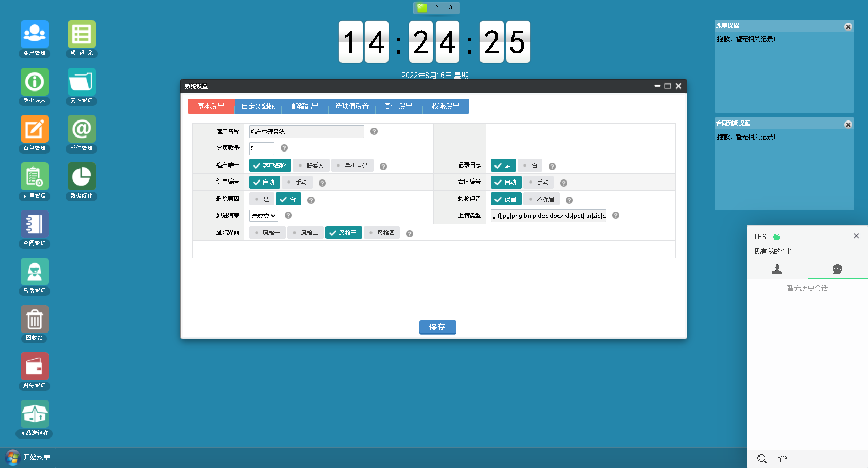Click the 开始菜单 start menu button
This screenshot has height=468, width=868.
[28, 458]
